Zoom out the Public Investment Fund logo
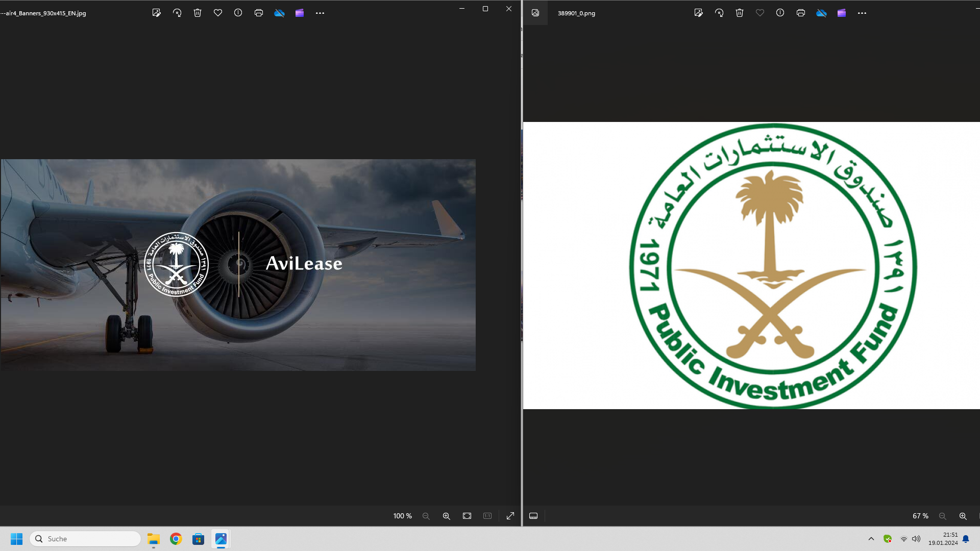This screenshot has height=551, width=980. (943, 516)
